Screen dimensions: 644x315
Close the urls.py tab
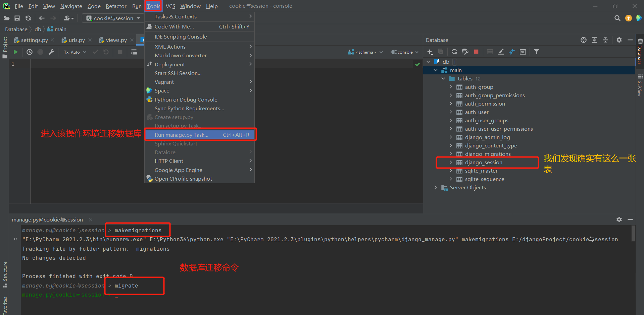point(90,40)
